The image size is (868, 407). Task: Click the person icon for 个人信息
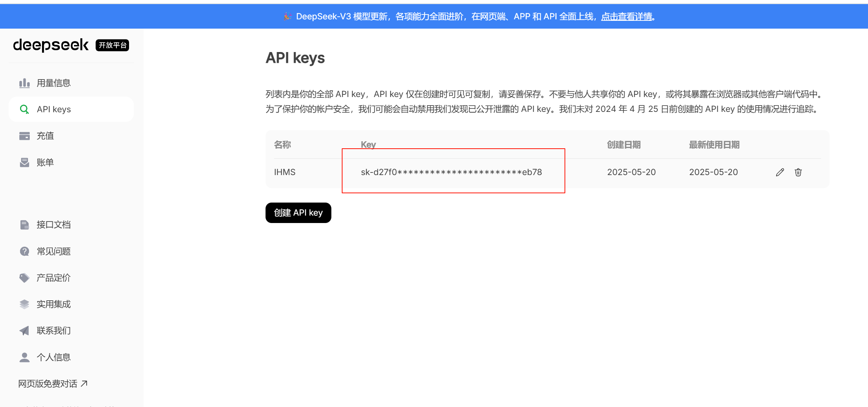[25, 357]
